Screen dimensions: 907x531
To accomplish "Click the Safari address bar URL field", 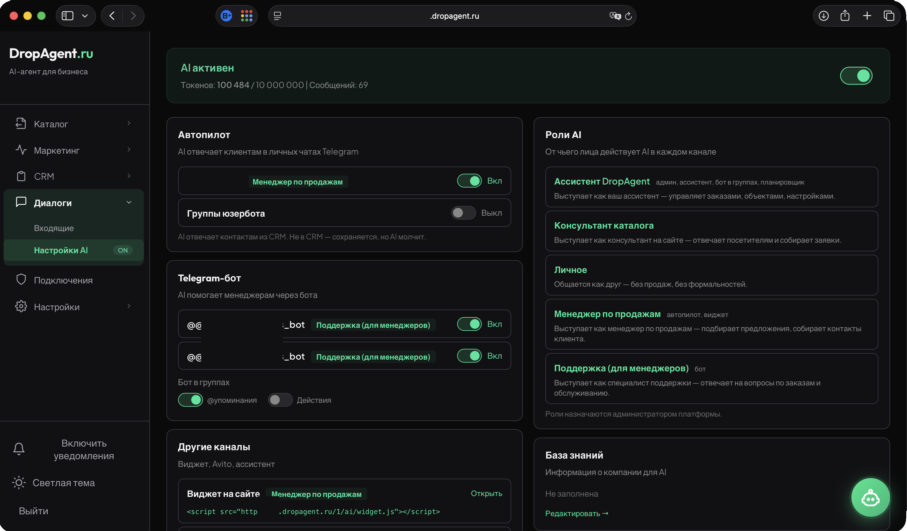I will 455,16.
